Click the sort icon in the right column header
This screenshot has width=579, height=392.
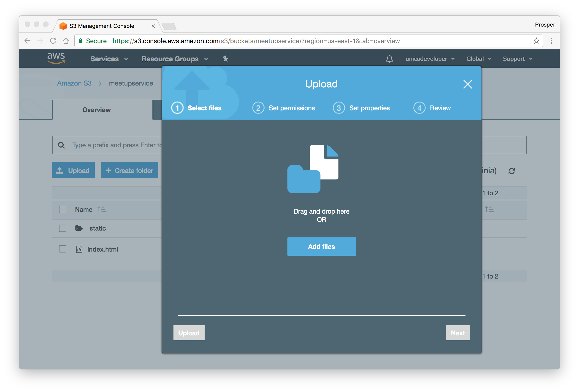489,209
